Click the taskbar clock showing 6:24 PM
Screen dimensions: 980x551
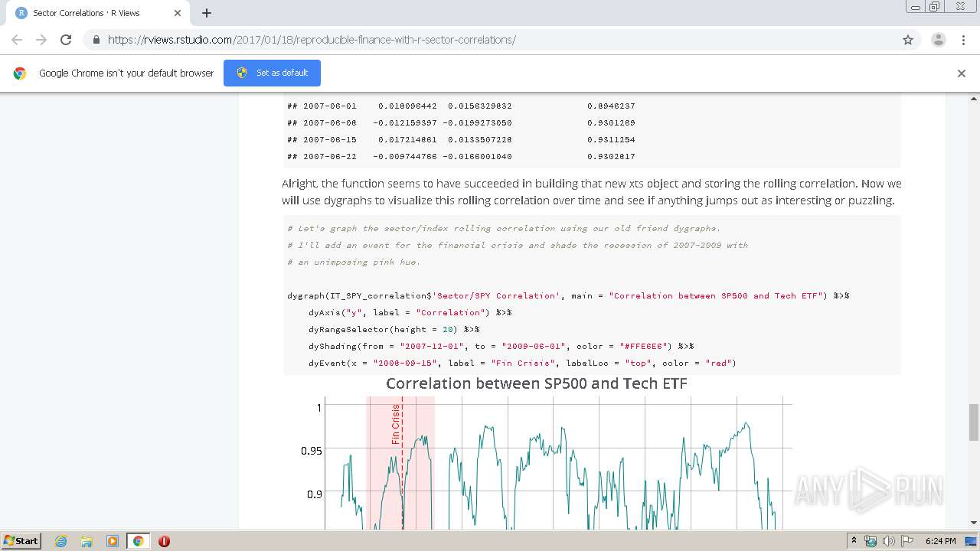coord(940,541)
